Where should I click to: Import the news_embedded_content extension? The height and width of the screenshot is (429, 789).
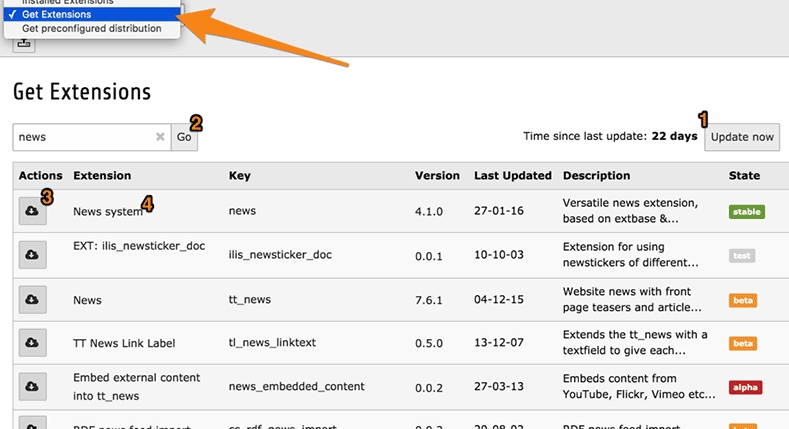pos(32,386)
